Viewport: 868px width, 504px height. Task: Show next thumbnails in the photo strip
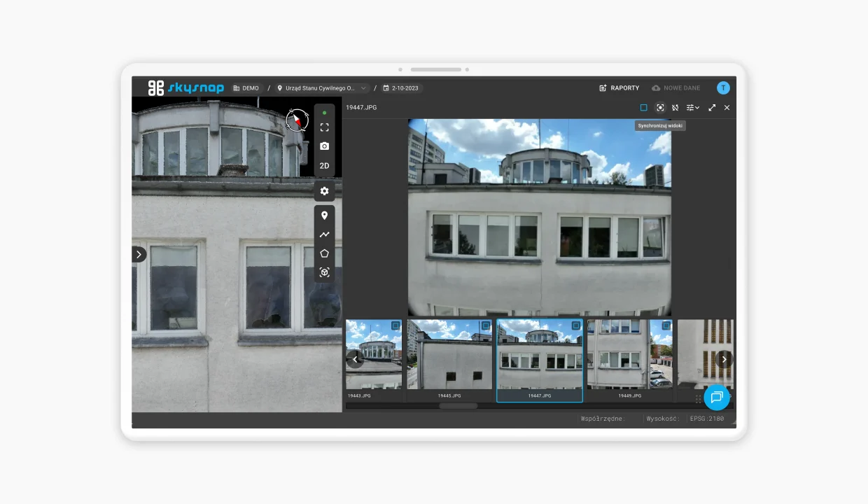(x=724, y=359)
